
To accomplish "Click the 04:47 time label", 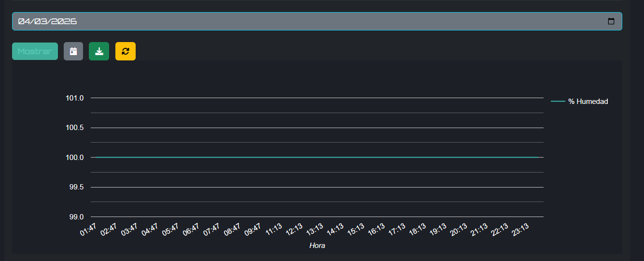I will [x=150, y=229].
